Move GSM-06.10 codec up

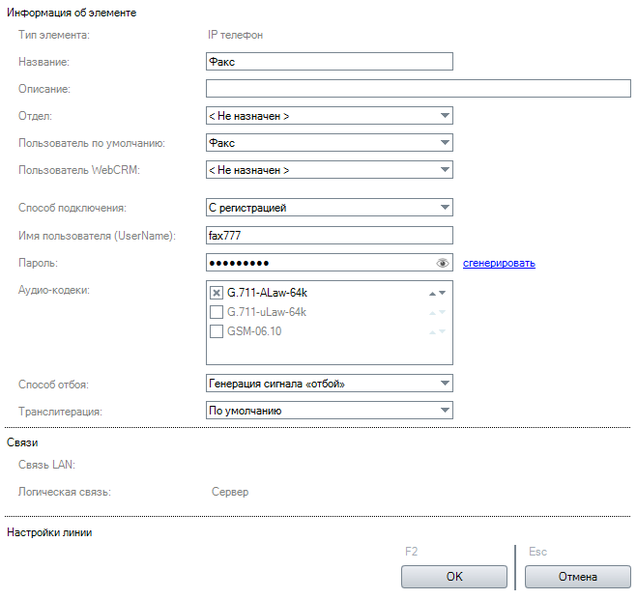pos(433,332)
